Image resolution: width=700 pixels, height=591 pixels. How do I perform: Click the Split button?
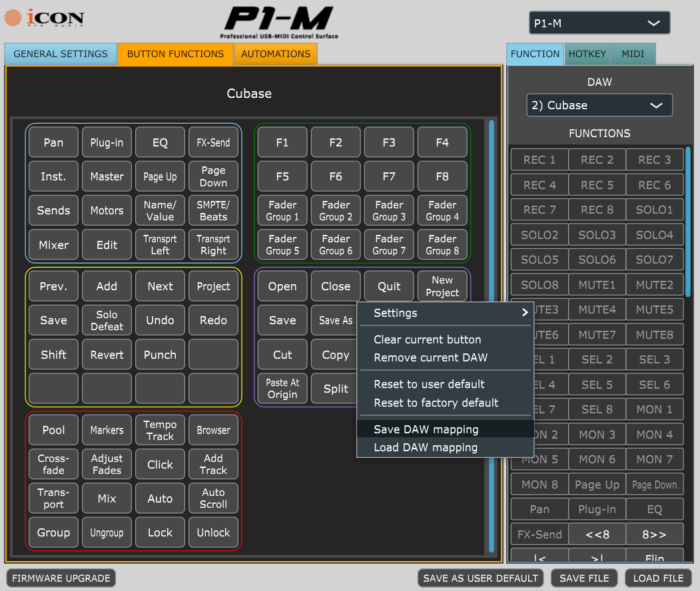[335, 389]
